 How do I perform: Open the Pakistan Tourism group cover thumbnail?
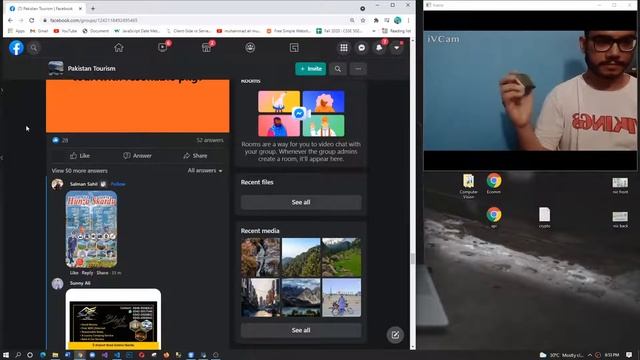56,68
